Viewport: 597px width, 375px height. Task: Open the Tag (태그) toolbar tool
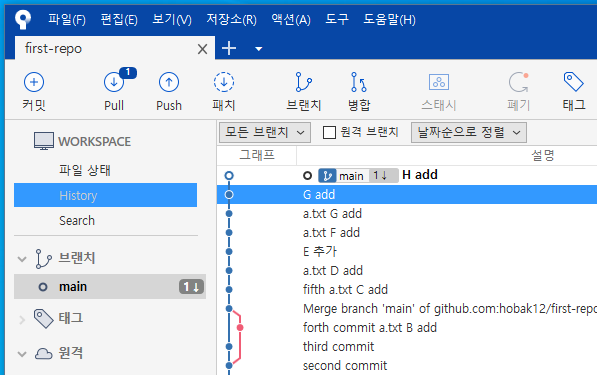(573, 82)
